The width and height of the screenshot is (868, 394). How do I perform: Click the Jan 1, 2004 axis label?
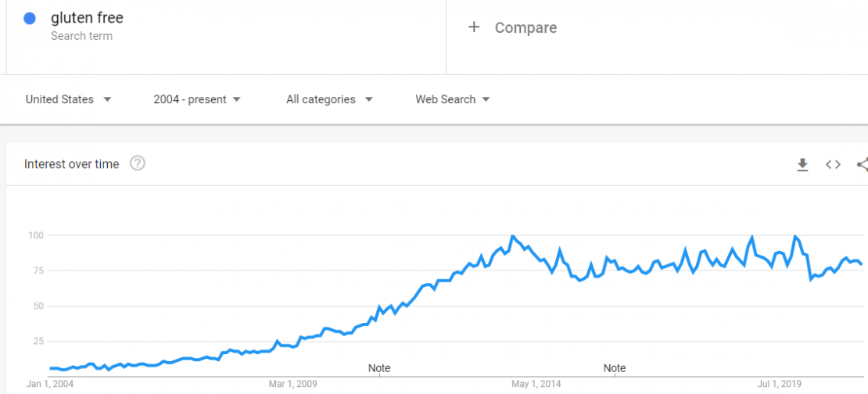coord(50,384)
